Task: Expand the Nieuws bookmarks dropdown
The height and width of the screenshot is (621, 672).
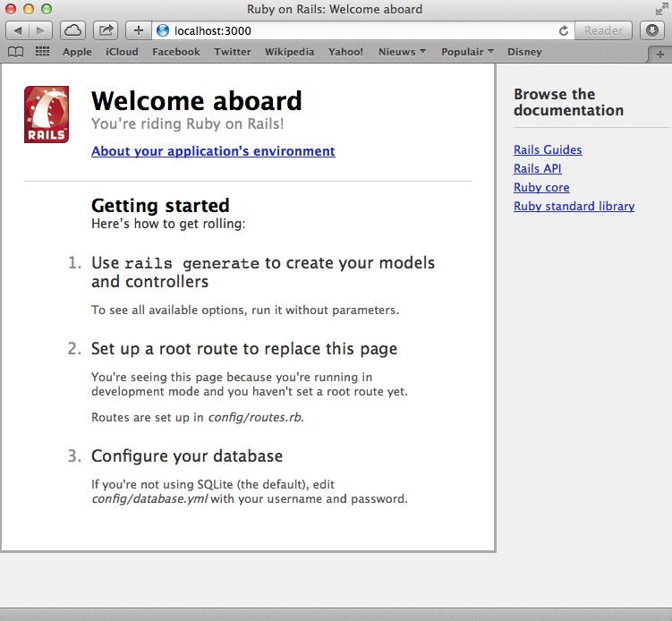Action: pyautogui.click(x=402, y=52)
